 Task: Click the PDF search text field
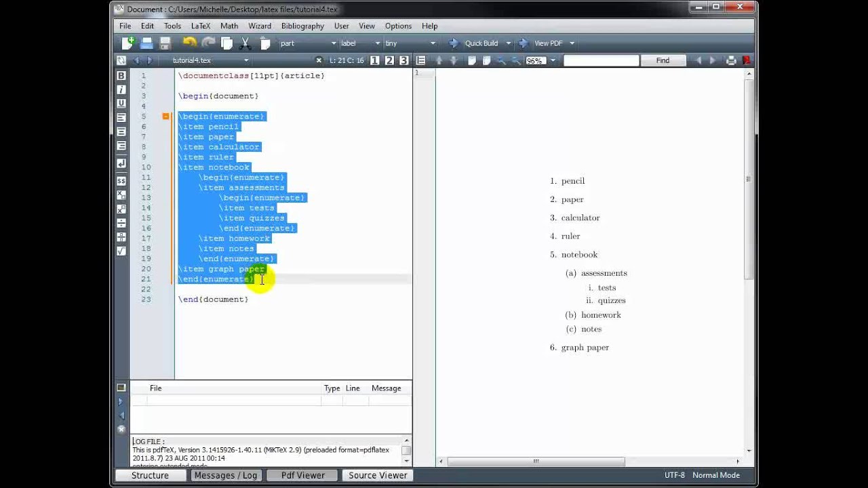tap(601, 60)
